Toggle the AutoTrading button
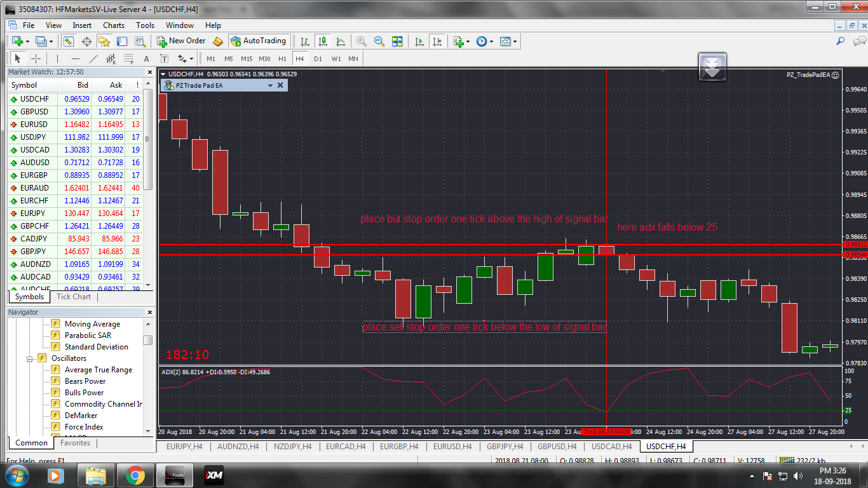This screenshot has height=488, width=868. click(x=258, y=41)
